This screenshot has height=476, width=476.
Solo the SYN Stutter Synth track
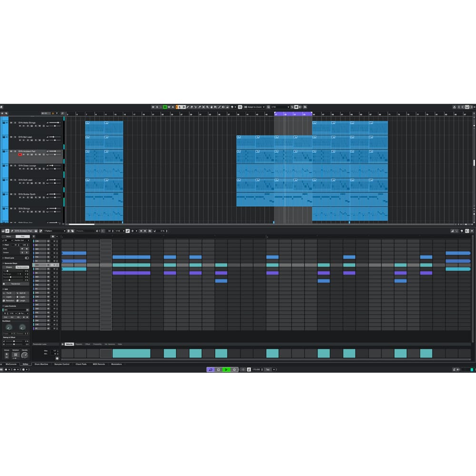15,195
